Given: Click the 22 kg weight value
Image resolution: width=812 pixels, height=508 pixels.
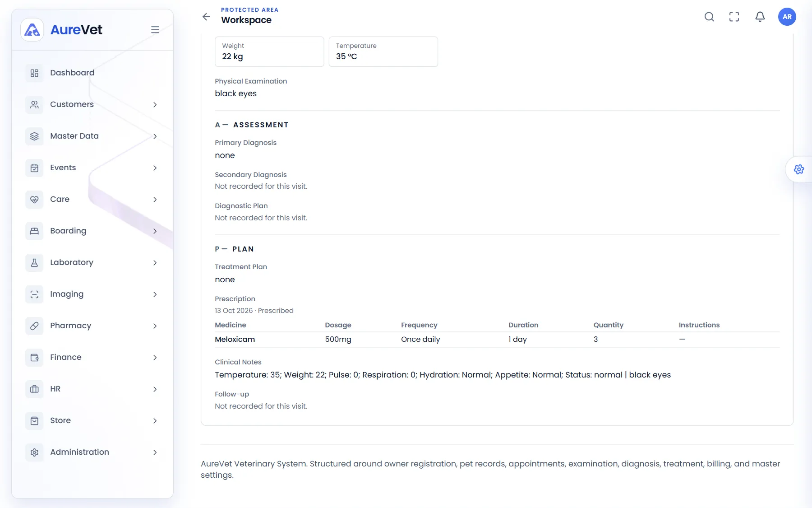Looking at the screenshot, I should click(x=232, y=56).
